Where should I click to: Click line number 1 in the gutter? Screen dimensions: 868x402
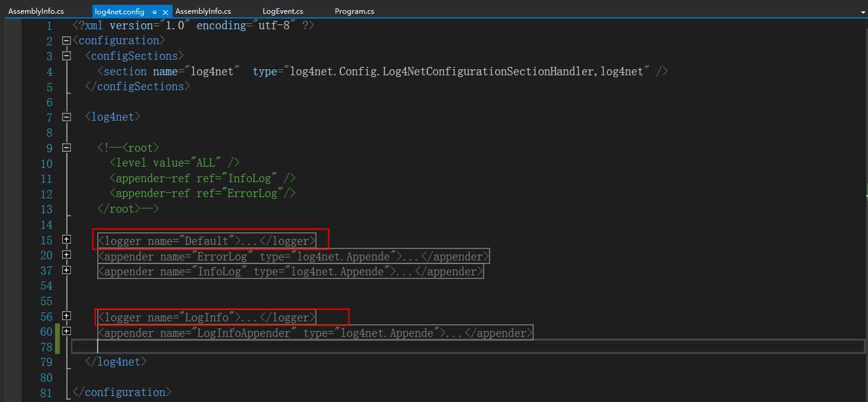pyautogui.click(x=50, y=26)
